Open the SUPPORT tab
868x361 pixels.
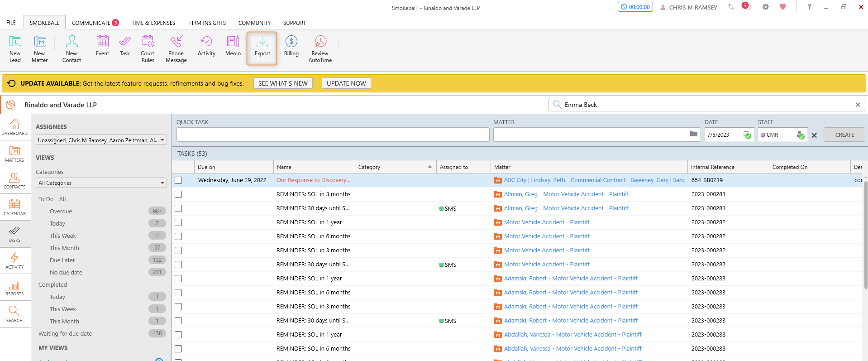tap(295, 23)
